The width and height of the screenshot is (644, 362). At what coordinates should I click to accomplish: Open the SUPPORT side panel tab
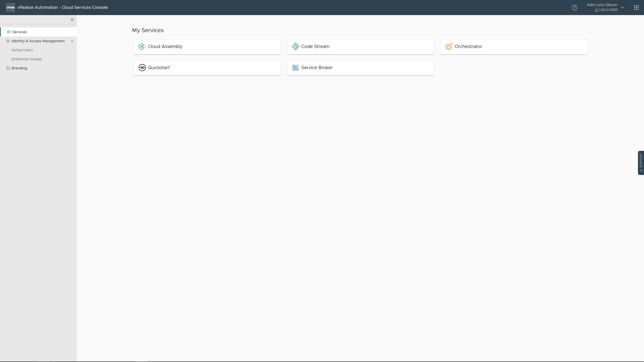click(641, 163)
